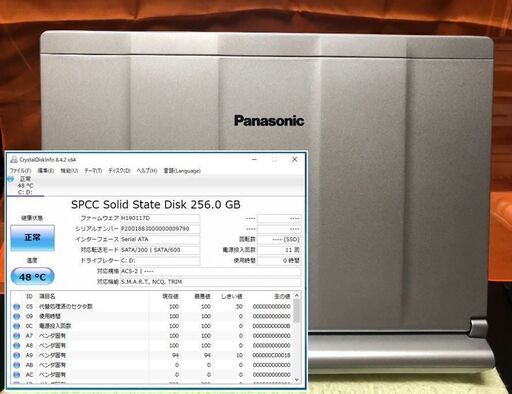This screenshot has width=512, height=394.
Task: Select the blue status icon for attribute 05
Action: (16, 306)
